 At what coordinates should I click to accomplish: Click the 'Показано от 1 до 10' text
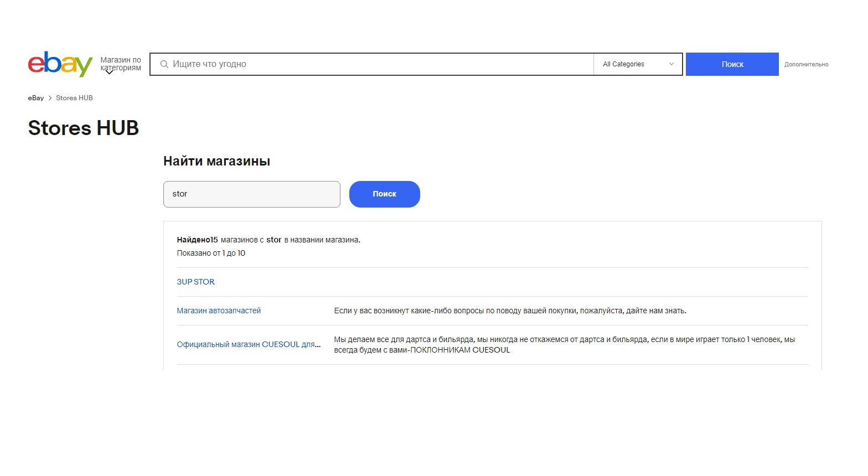pos(211,253)
